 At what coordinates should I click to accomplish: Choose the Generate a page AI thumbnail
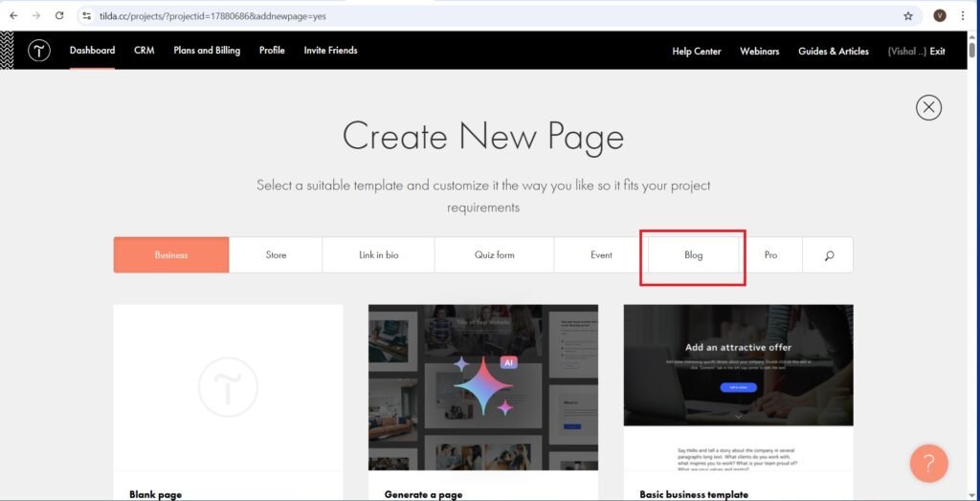click(x=483, y=387)
